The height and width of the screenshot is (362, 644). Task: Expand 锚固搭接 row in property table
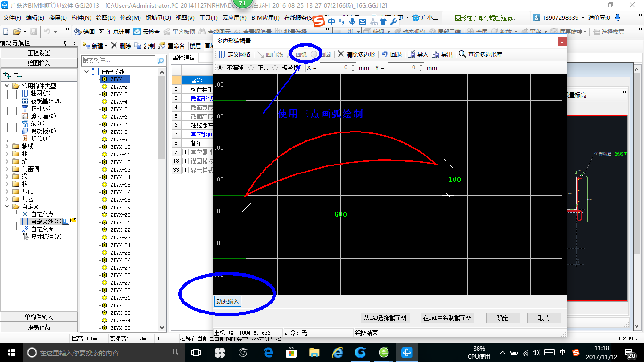coord(185,161)
